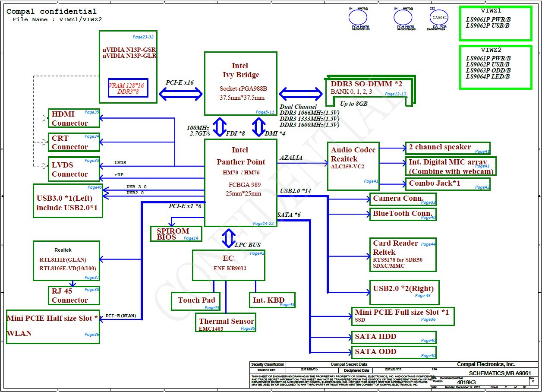The image size is (542, 392).
Task: Select the Intel Ivy Bridge block title
Action: point(240,70)
